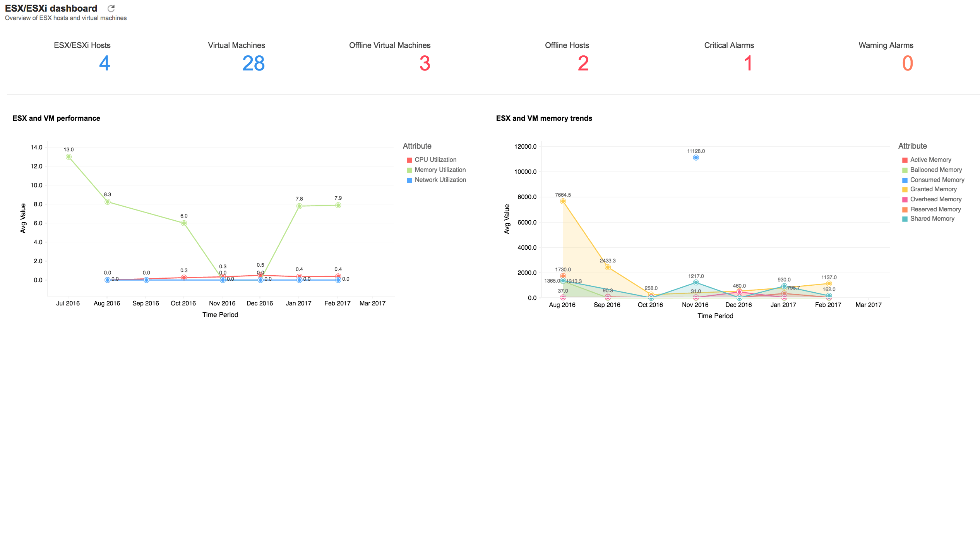Click the CPU Utilization legend swatch
The image size is (980, 535).
[409, 160]
